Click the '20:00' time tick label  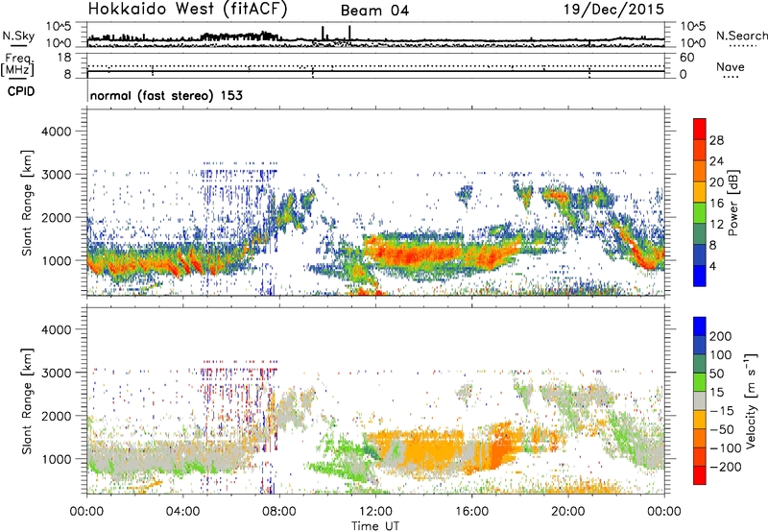tap(568, 512)
